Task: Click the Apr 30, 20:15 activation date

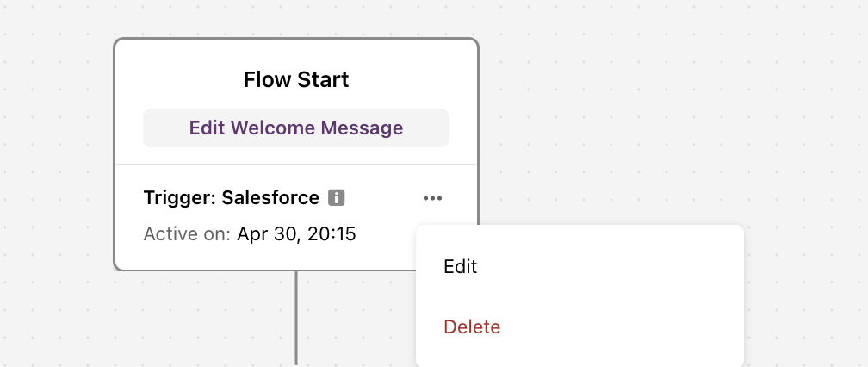Action: 296,234
